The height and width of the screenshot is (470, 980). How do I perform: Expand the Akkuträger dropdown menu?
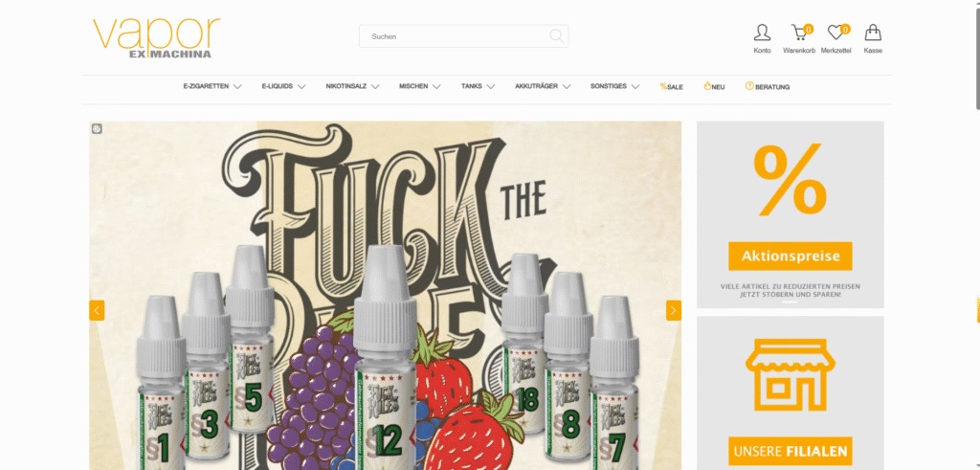543,87
